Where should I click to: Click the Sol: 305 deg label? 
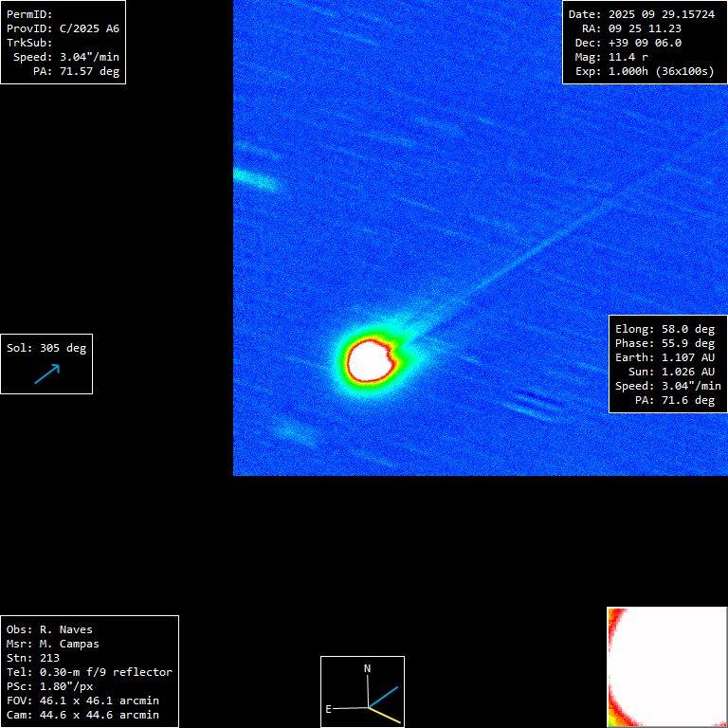click(x=46, y=348)
